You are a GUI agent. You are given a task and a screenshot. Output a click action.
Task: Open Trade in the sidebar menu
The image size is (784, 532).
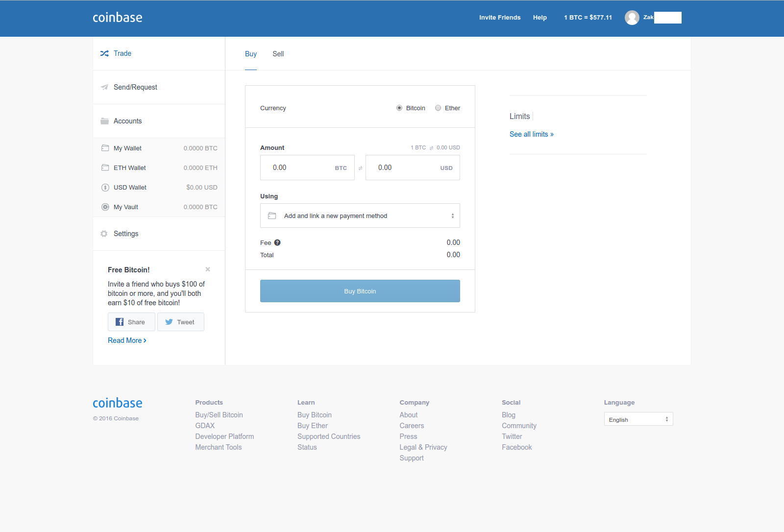(x=159, y=53)
